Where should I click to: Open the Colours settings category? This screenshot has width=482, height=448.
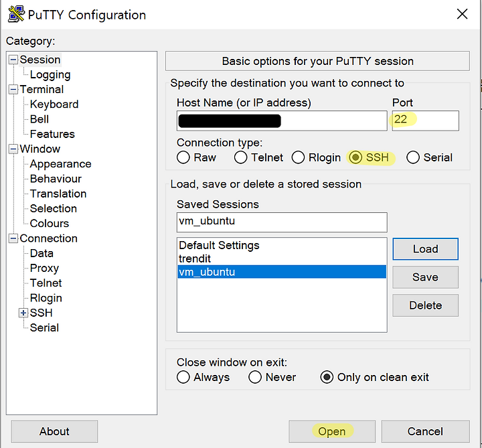[49, 224]
